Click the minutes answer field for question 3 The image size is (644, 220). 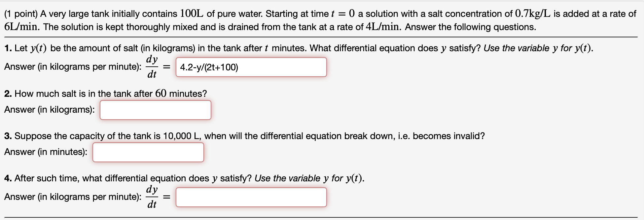click(148, 152)
